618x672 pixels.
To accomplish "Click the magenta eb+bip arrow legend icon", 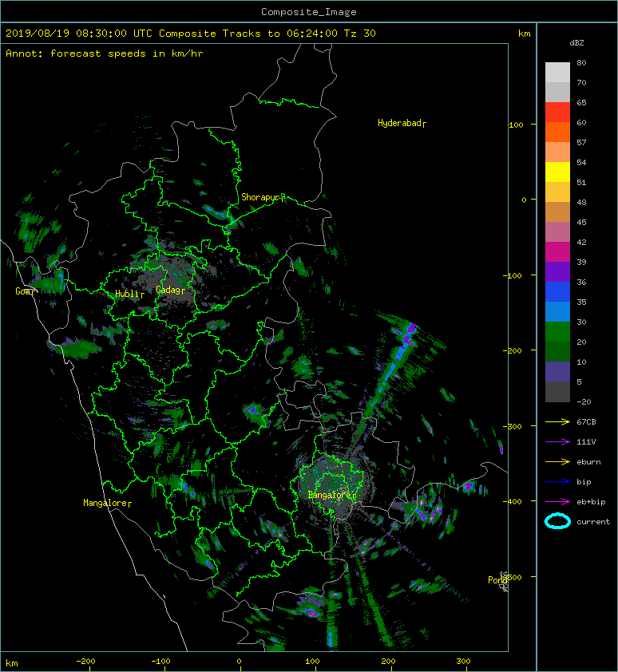I will [557, 501].
